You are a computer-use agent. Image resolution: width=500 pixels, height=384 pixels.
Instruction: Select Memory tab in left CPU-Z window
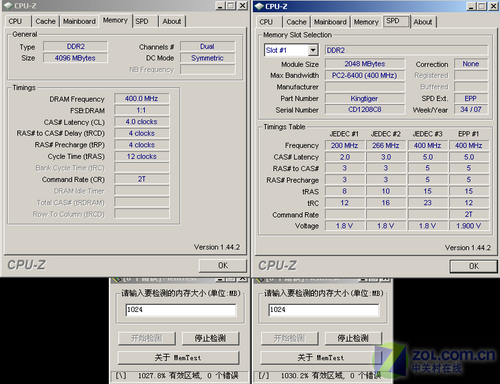point(115,20)
